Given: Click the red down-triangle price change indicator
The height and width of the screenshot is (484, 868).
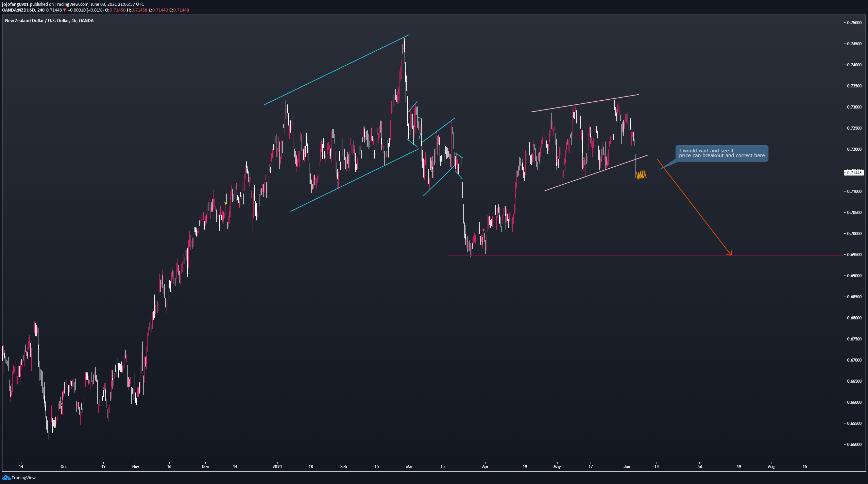Looking at the screenshot, I should [65, 10].
